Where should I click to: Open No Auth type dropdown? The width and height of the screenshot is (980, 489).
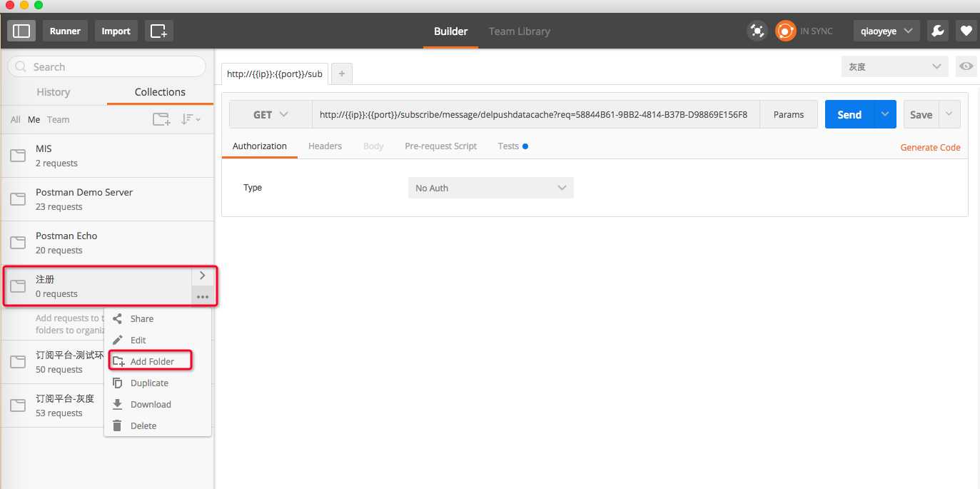click(x=490, y=188)
